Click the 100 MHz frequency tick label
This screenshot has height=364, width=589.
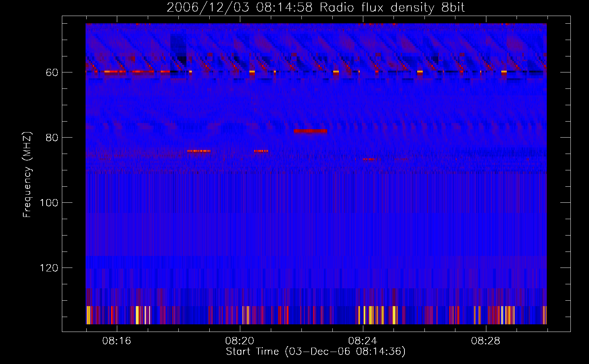(49, 203)
